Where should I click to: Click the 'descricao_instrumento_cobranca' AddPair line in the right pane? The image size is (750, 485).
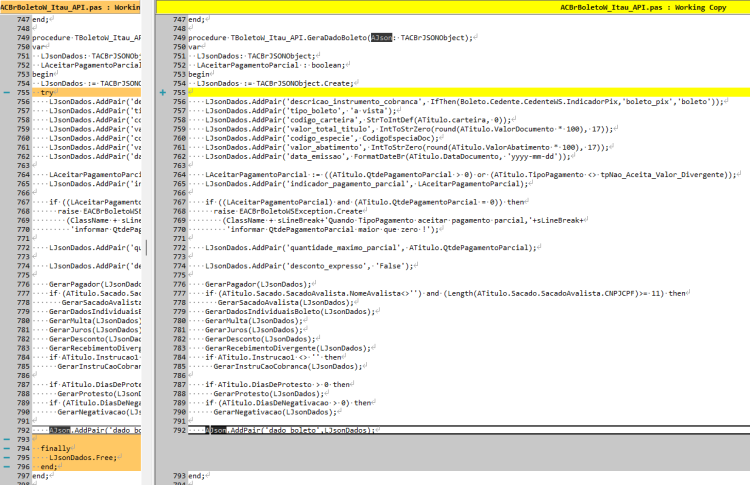tap(464, 101)
